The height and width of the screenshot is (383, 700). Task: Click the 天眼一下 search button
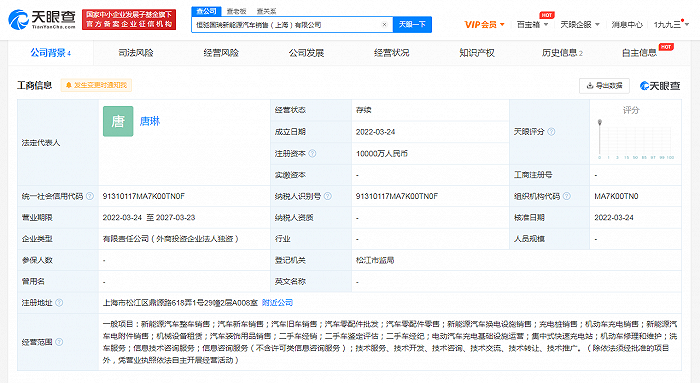[412, 25]
